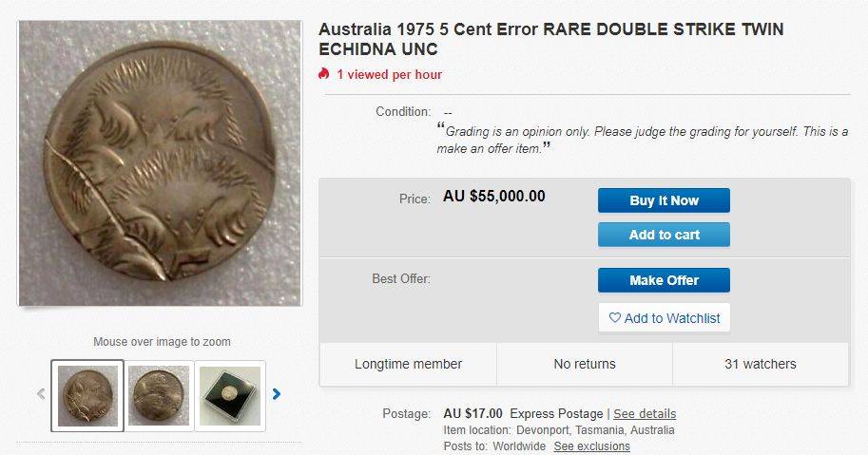Click the heart icon on Add to Watchlist
Screen dimensions: 868x455
tap(614, 318)
